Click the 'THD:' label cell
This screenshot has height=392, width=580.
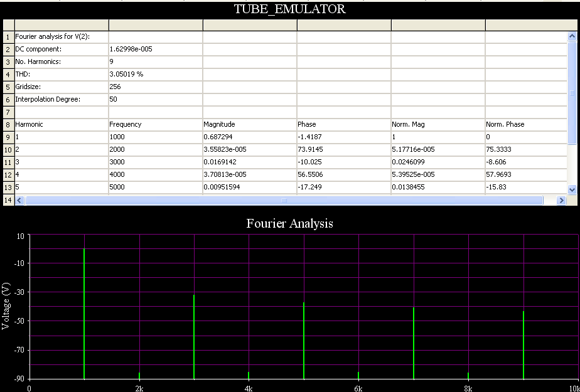62,74
